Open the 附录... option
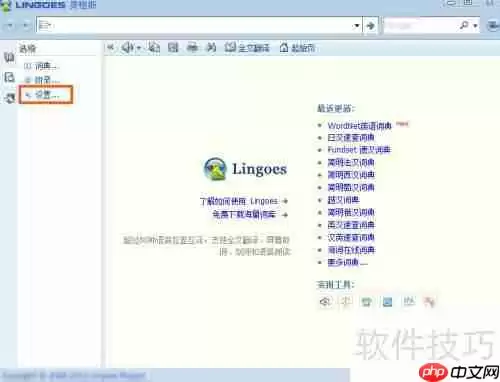The height and width of the screenshot is (382, 500). [x=42, y=80]
